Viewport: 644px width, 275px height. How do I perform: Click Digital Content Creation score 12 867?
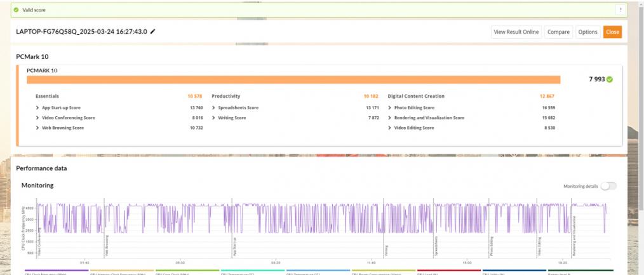click(547, 96)
